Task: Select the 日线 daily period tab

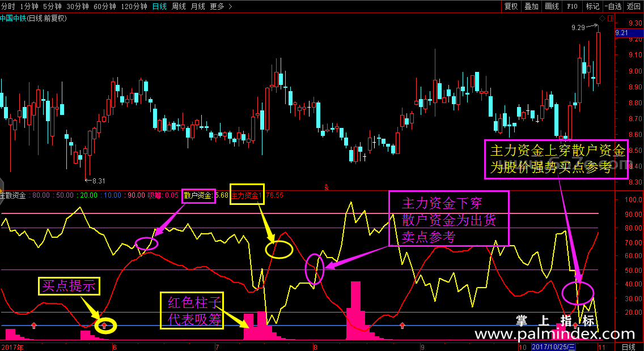Action: (159, 6)
